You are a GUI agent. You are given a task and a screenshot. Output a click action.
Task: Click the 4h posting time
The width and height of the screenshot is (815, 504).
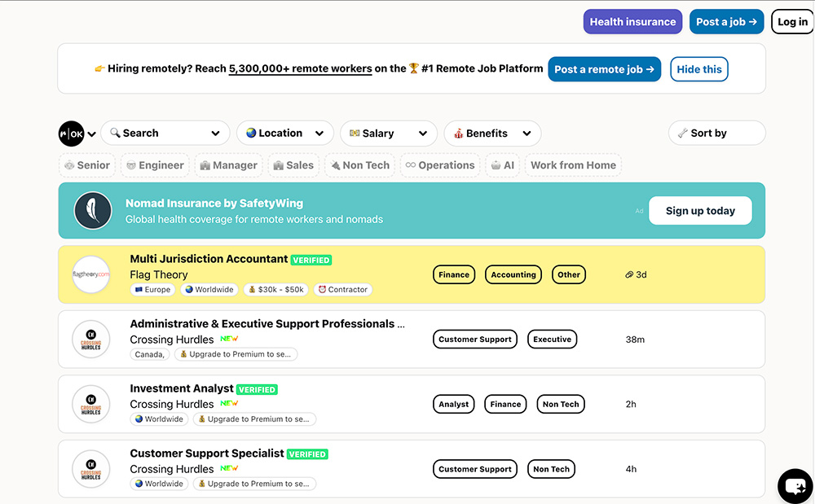coord(631,469)
